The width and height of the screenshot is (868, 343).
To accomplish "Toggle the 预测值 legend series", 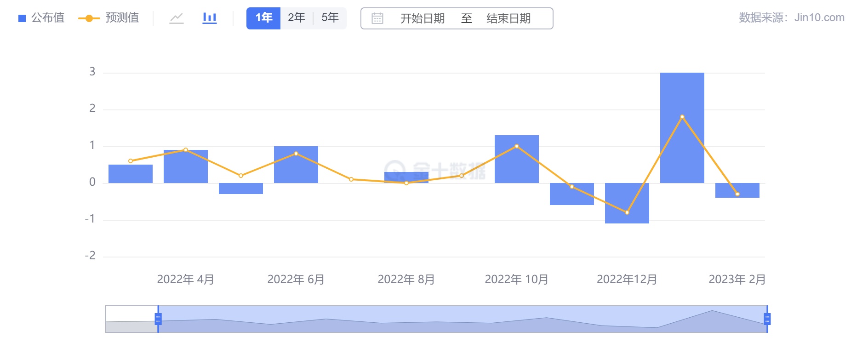I will (x=109, y=18).
